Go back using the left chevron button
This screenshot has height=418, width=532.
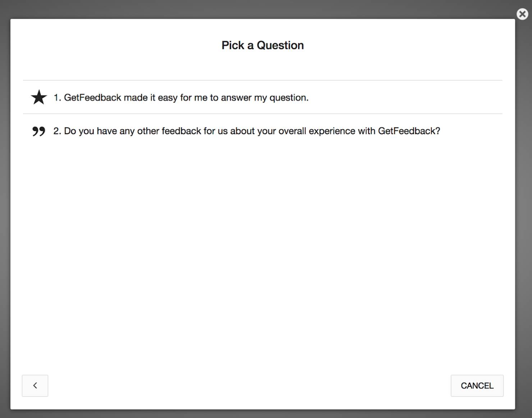(35, 386)
